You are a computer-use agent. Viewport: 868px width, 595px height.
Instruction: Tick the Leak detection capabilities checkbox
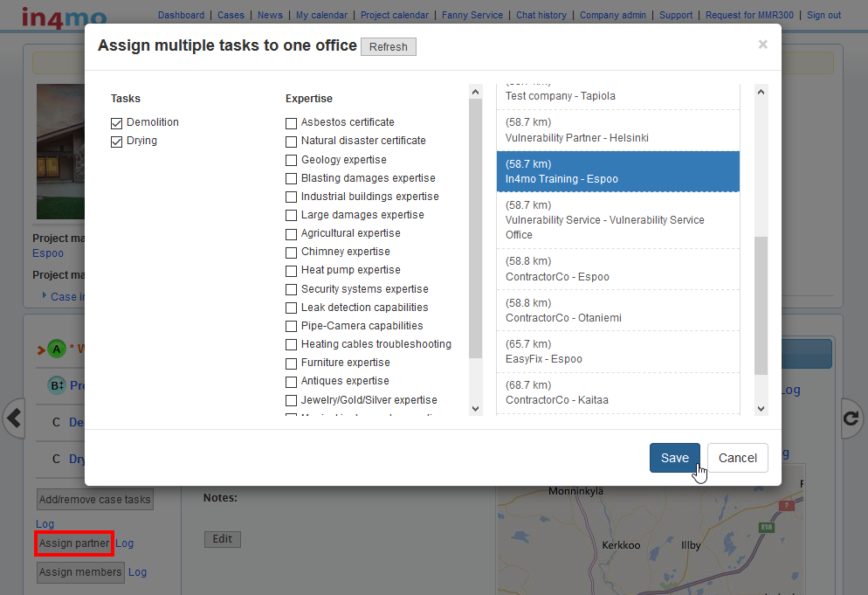pos(292,308)
